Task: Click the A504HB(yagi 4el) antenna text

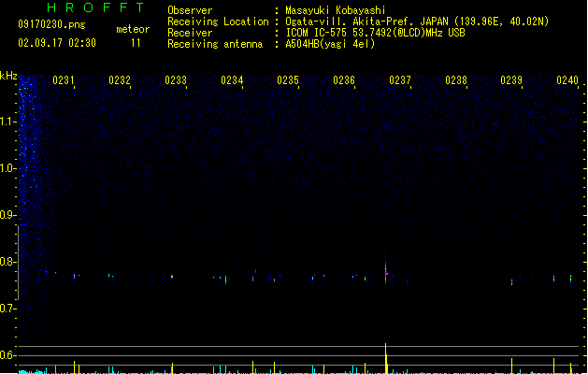Action: click(x=330, y=44)
